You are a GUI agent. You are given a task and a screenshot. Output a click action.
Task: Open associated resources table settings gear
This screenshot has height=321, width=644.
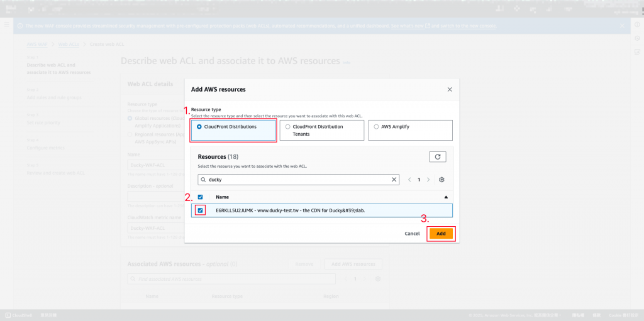[x=378, y=279]
